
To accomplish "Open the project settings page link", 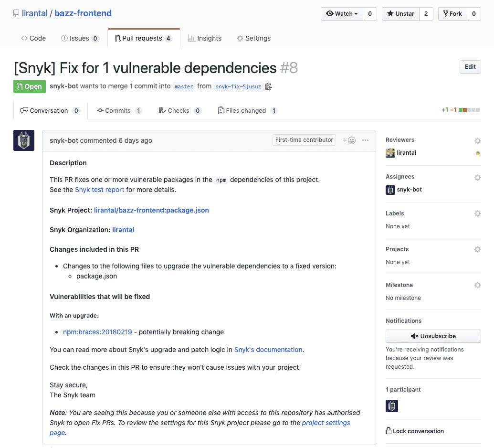I will pyautogui.click(x=326, y=423).
